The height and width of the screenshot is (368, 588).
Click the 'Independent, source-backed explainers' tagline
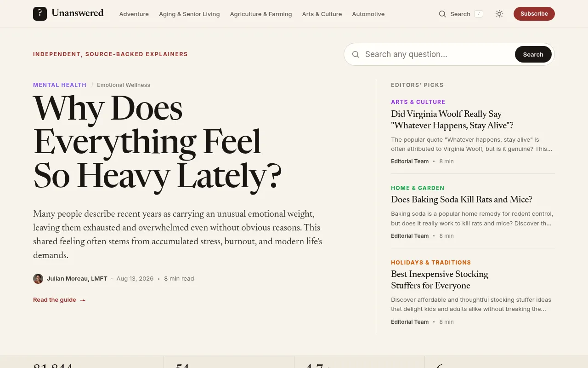pos(110,54)
